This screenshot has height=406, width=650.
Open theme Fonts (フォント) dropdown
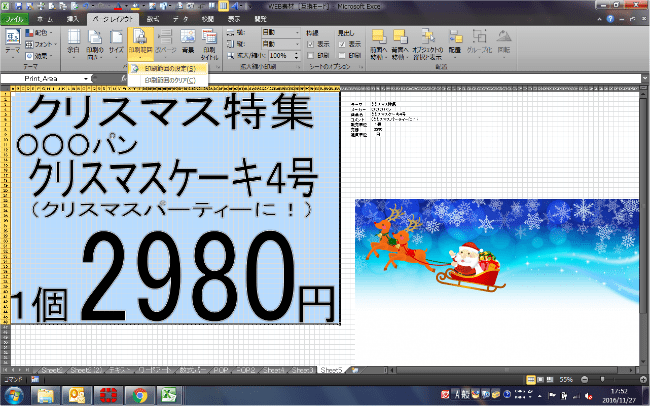40,44
